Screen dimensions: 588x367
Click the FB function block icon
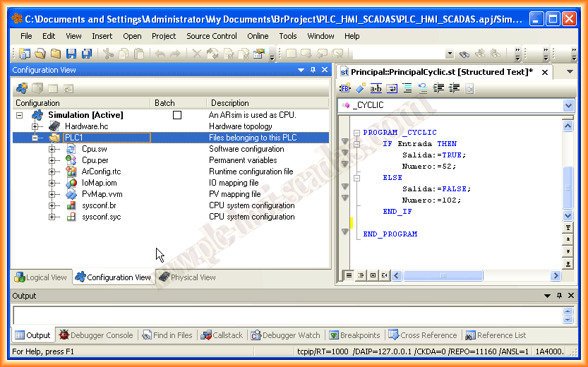tap(345, 88)
